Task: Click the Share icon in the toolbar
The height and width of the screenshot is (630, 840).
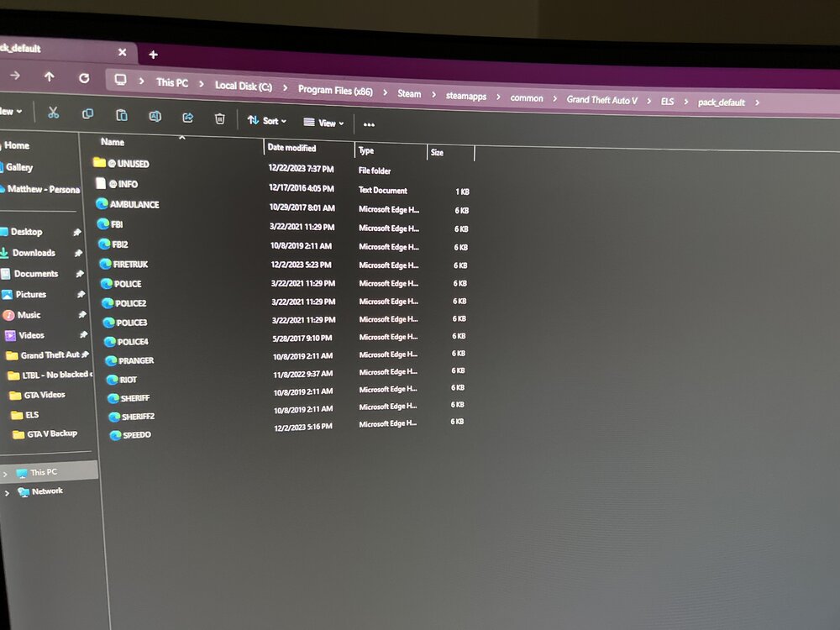Action: pos(186,118)
